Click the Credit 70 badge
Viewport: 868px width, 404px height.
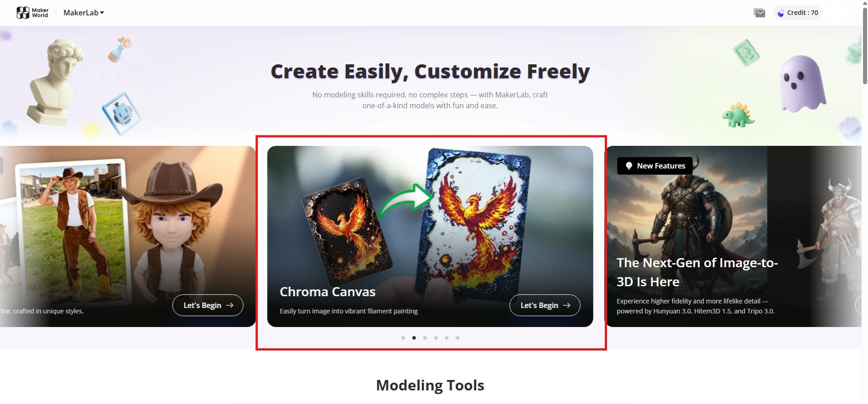click(797, 13)
